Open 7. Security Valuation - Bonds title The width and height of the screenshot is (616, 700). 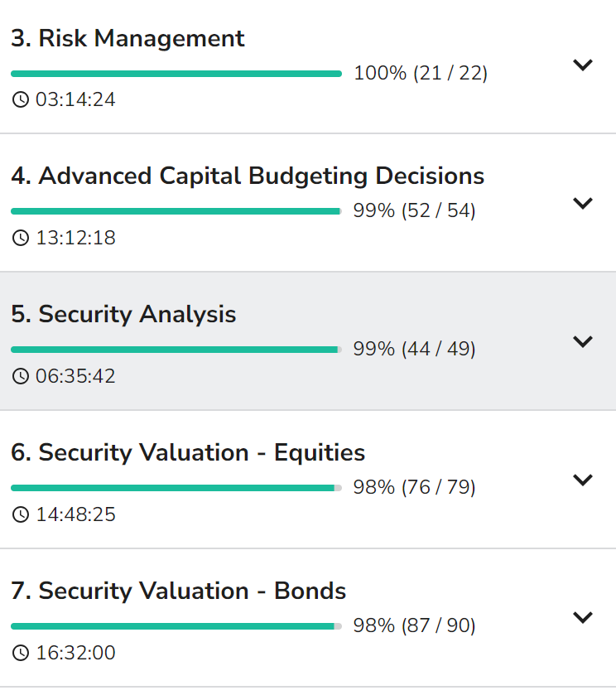pos(178,591)
